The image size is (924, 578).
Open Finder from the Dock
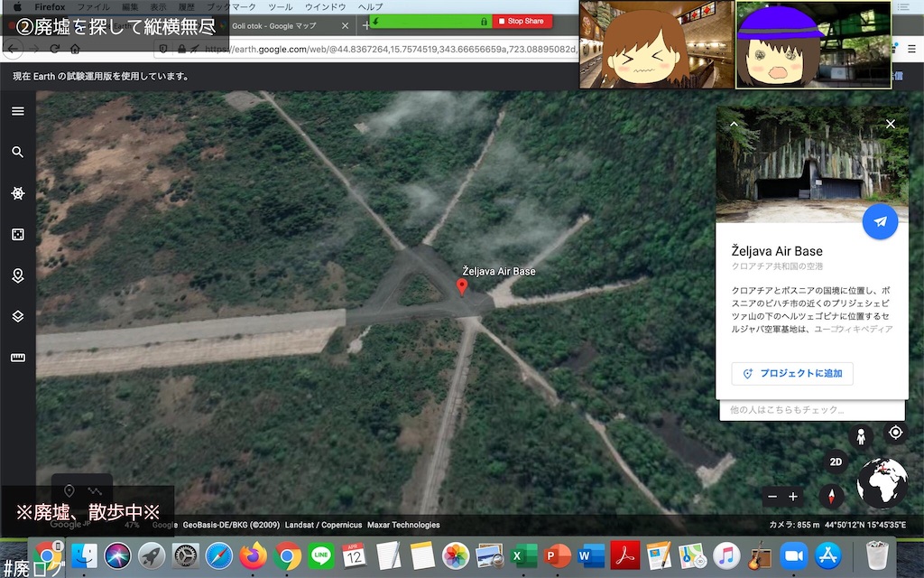tap(84, 555)
